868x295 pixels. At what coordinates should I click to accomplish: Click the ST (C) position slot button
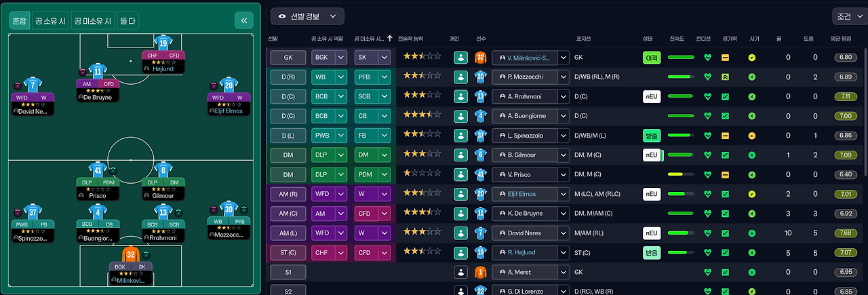point(288,253)
